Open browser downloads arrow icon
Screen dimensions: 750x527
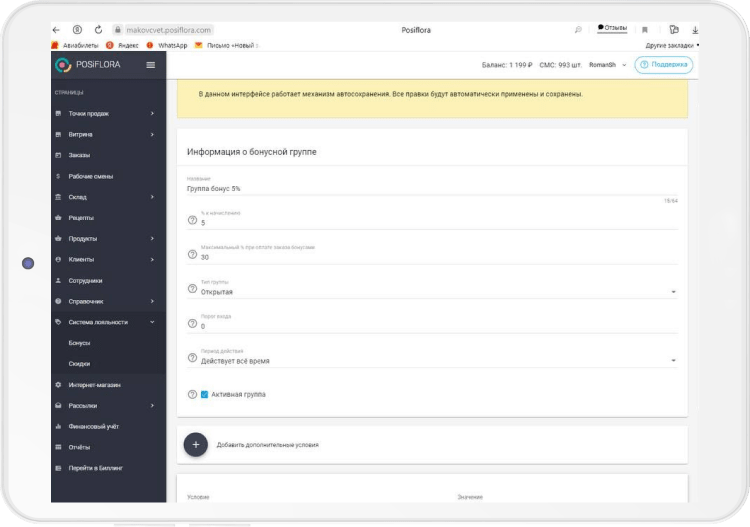(x=695, y=30)
